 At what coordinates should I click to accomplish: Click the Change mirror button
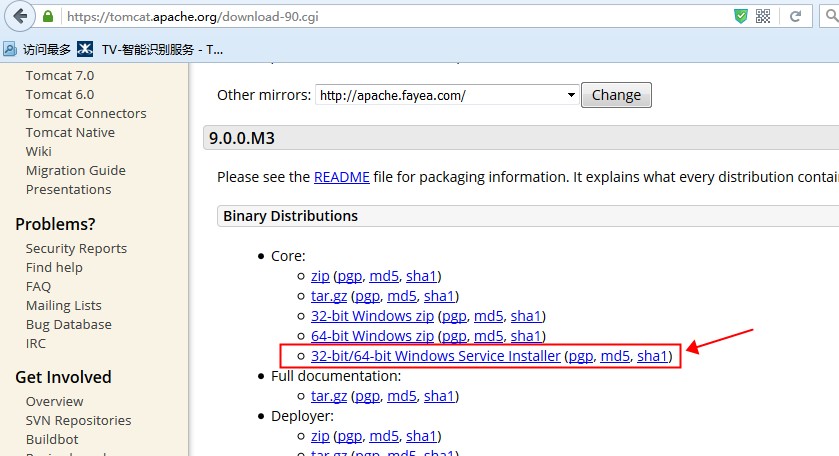(x=616, y=95)
